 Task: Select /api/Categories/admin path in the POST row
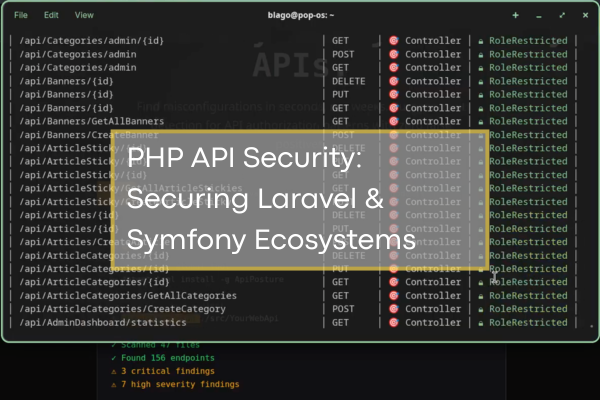coord(78,54)
